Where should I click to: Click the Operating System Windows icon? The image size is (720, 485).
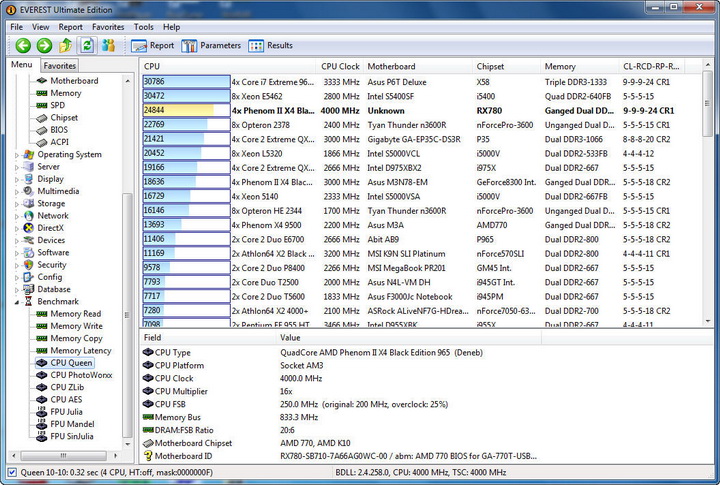[x=28, y=154]
